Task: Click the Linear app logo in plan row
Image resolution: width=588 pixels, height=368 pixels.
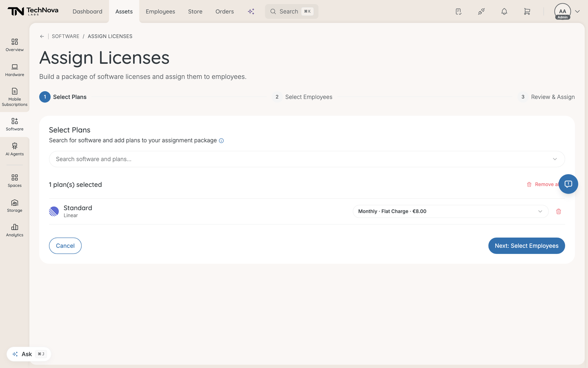Action: click(54, 211)
